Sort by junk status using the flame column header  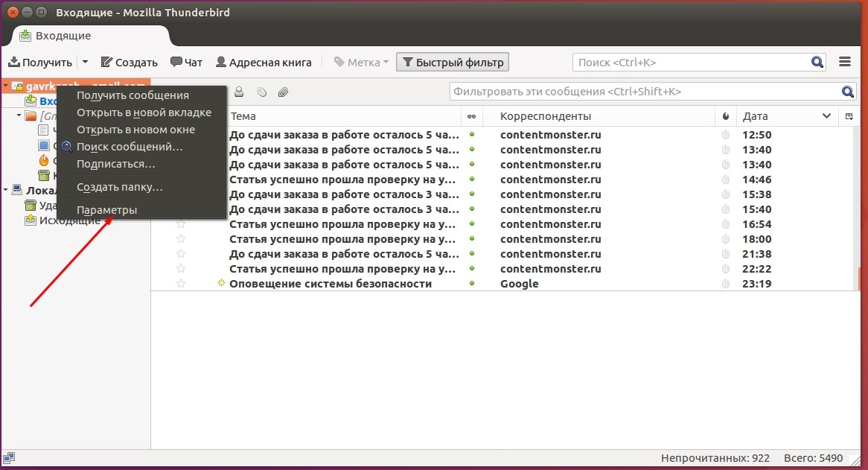726,116
